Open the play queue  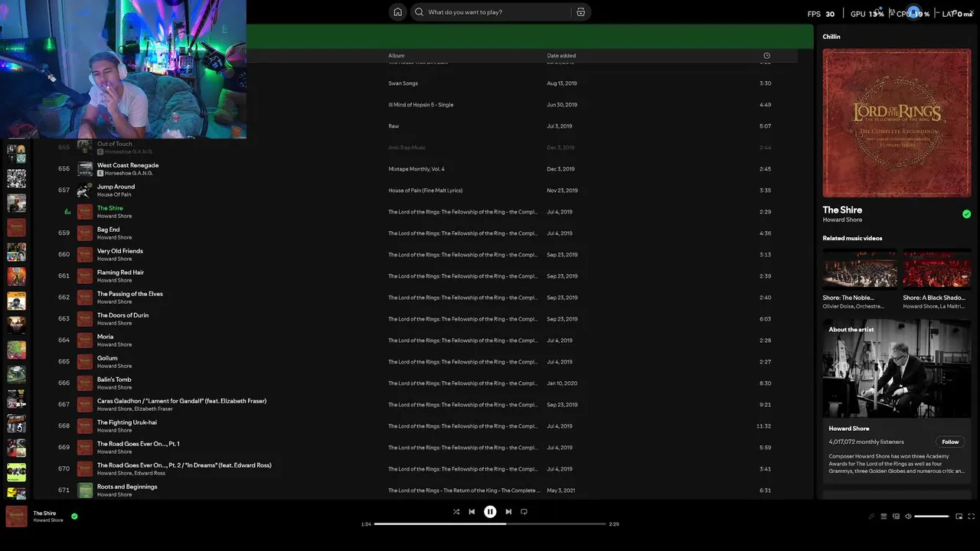coord(884,517)
